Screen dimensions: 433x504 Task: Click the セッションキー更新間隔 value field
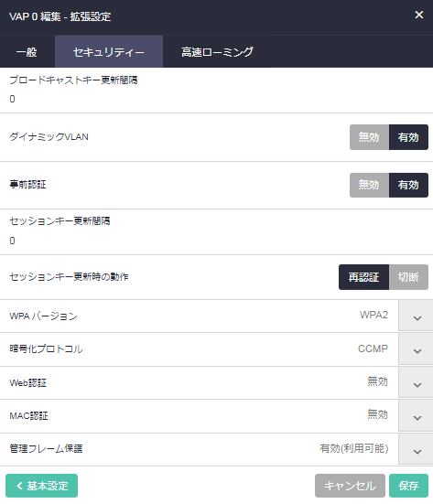click(x=216, y=241)
